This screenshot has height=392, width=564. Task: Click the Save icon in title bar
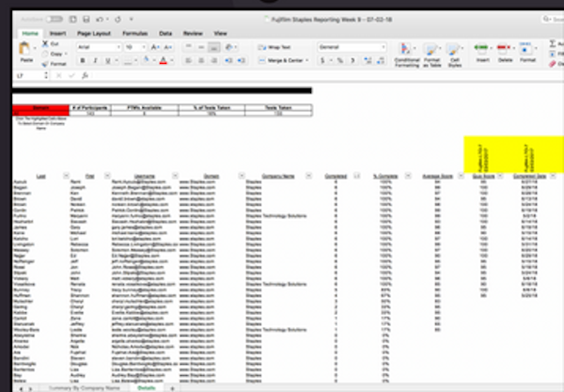86,19
